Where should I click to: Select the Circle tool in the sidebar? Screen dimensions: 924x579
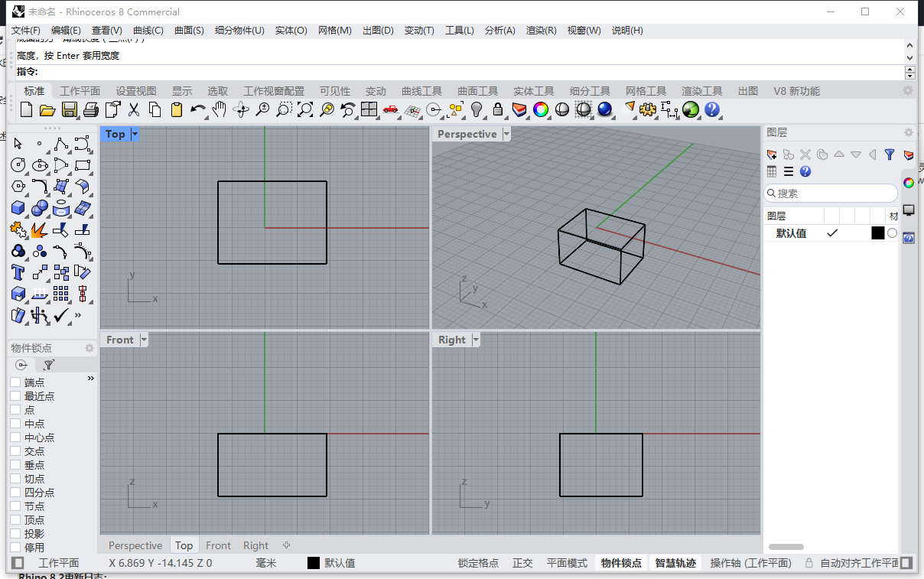[x=18, y=165]
